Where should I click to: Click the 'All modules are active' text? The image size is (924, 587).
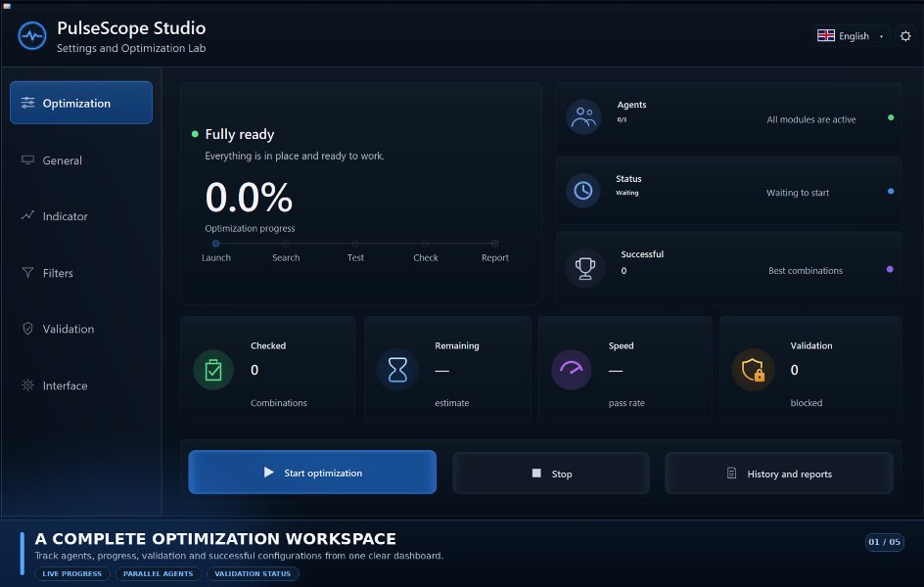point(810,119)
